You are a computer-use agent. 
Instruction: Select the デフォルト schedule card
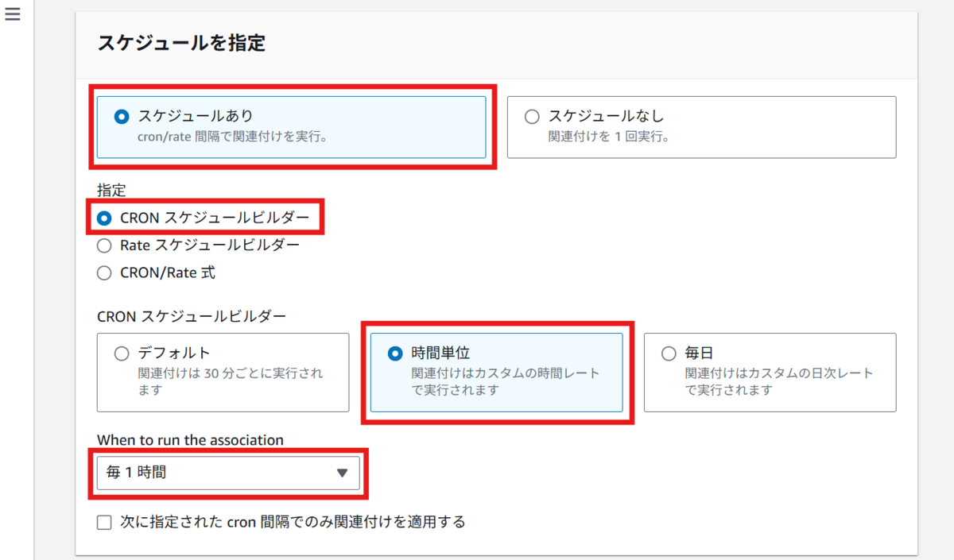pyautogui.click(x=223, y=372)
